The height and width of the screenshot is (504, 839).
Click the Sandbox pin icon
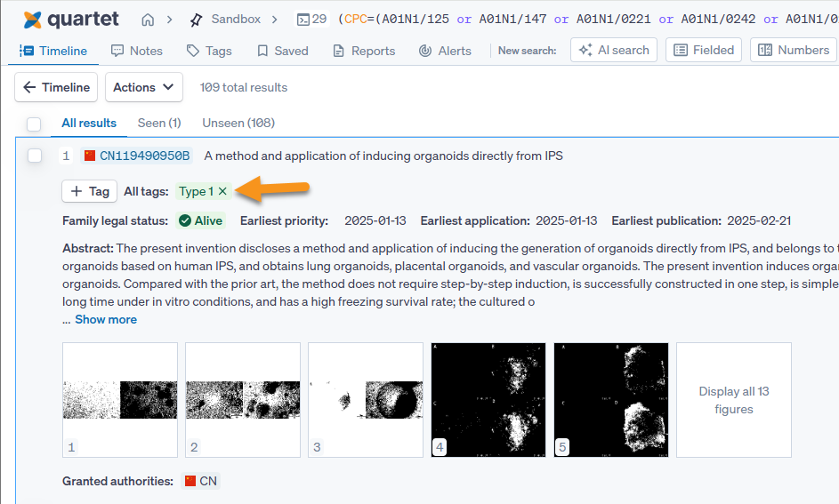tap(196, 20)
